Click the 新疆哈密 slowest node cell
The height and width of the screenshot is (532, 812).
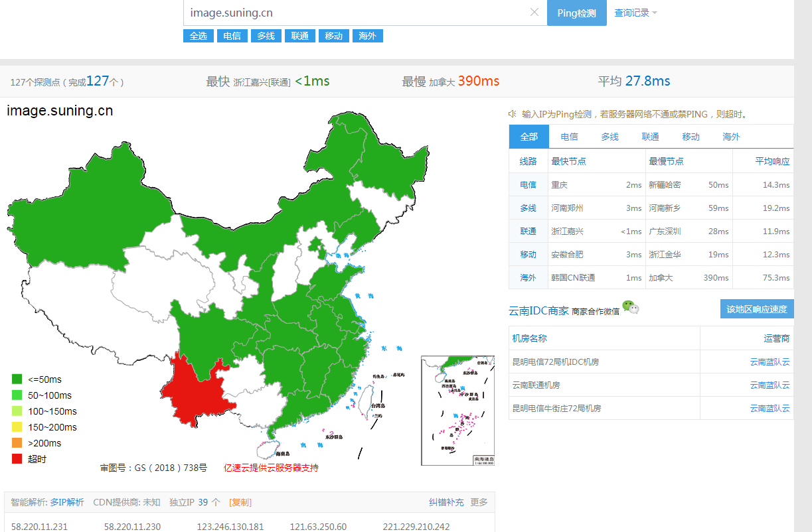665,184
